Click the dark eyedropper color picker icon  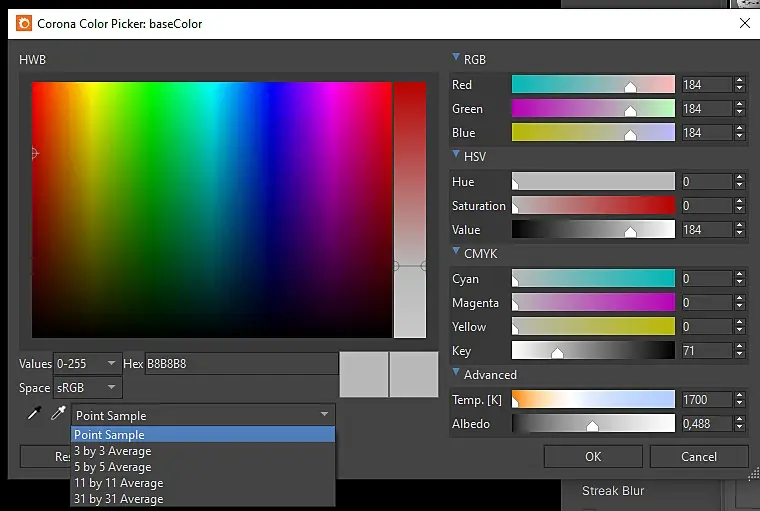pos(33,414)
